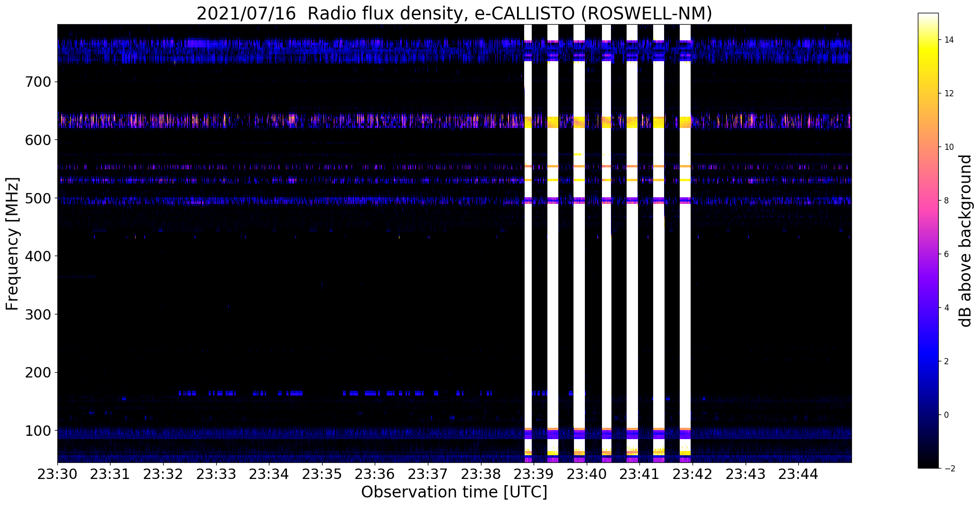
Task: Click the 23:43 time tick label
Action: pyautogui.click(x=746, y=474)
